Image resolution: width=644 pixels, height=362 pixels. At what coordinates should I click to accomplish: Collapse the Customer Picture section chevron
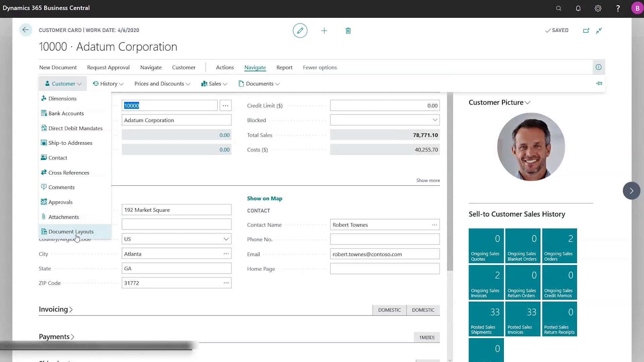click(527, 103)
